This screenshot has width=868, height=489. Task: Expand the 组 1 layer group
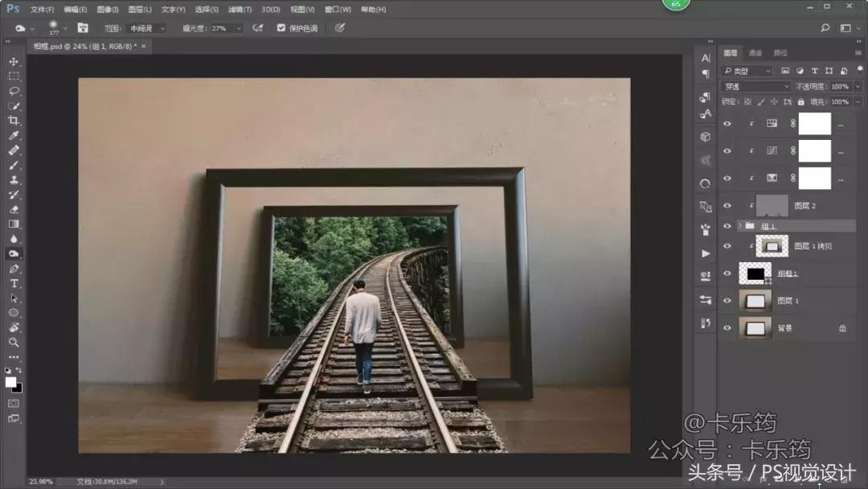739,226
